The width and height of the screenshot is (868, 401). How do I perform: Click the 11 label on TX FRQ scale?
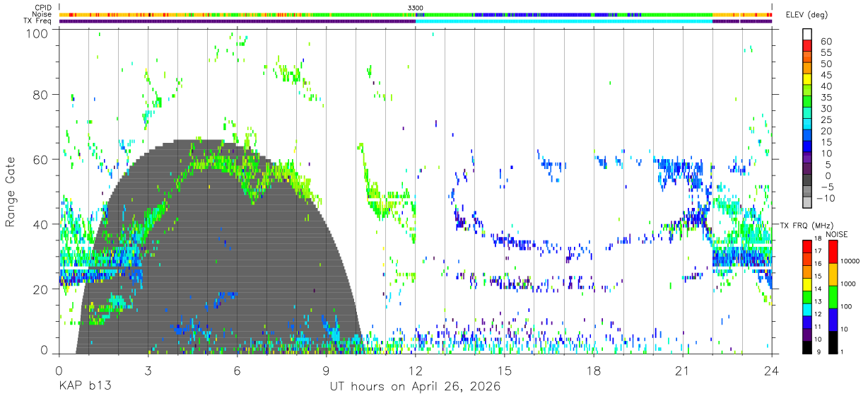819,327
